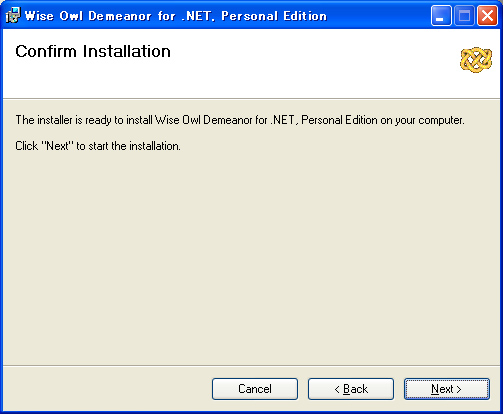
Task: Go back using the Back button
Action: click(x=351, y=389)
